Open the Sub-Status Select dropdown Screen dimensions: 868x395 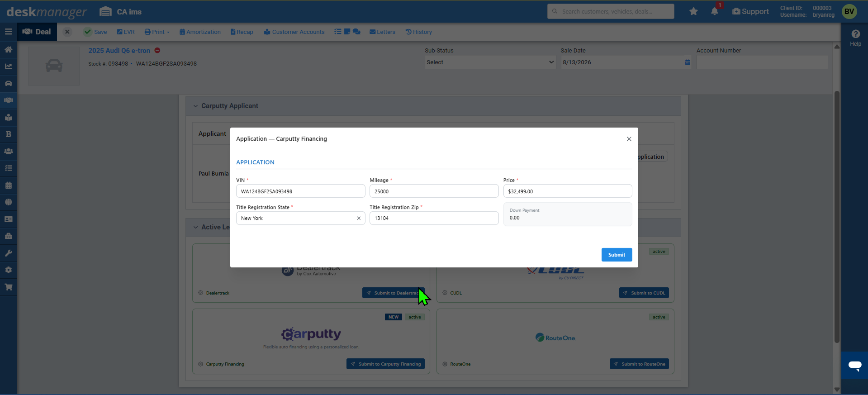[x=490, y=62]
